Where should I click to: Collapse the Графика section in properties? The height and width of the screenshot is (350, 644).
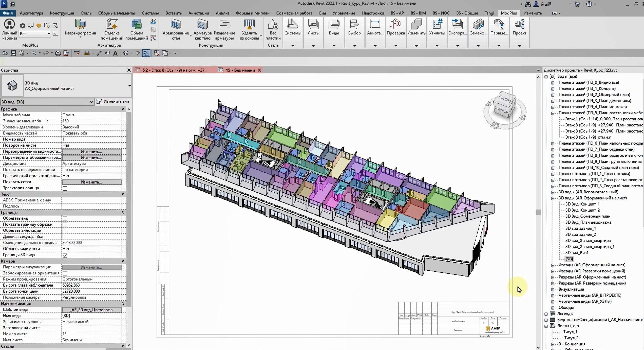click(x=123, y=109)
